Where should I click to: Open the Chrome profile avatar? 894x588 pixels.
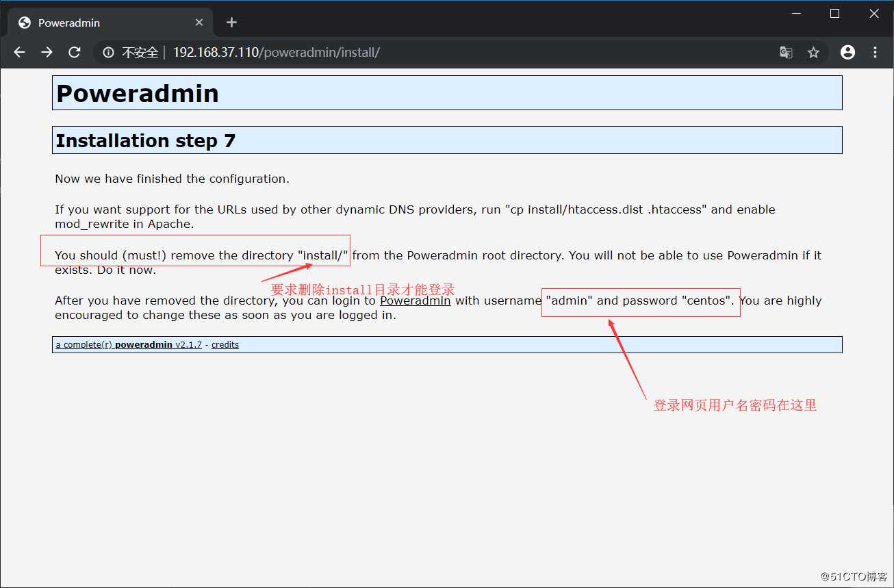(x=847, y=52)
